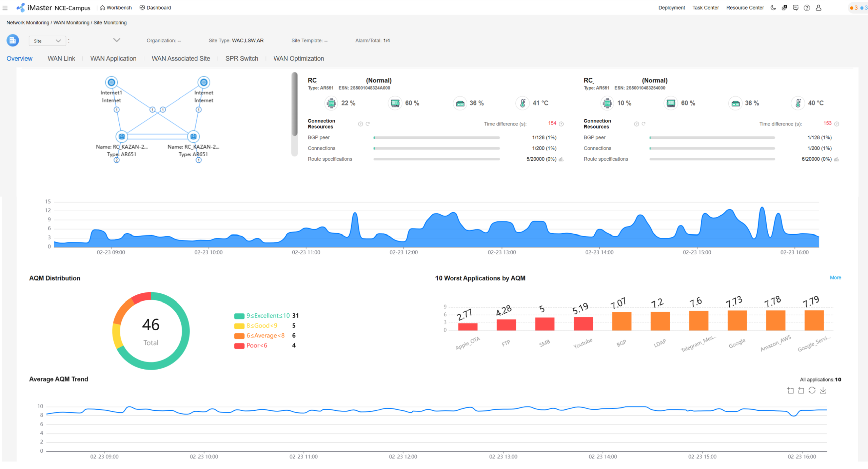Restore Average AQM Trend chart view

812,390
